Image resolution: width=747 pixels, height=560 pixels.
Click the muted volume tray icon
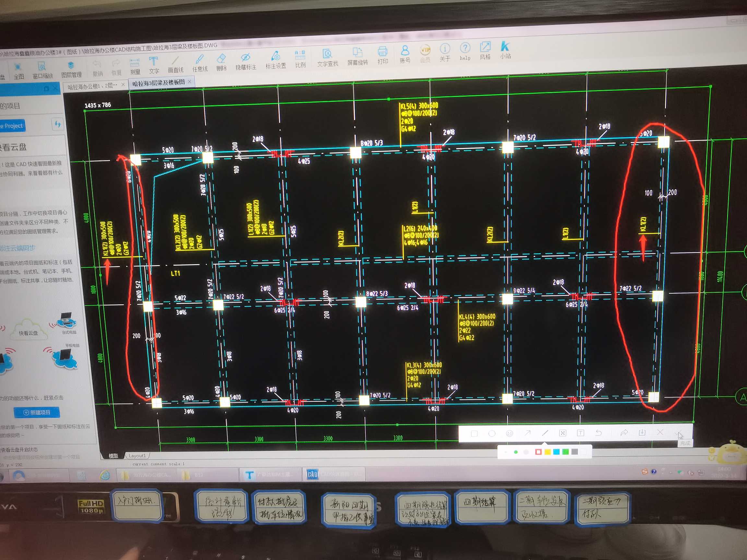(691, 473)
